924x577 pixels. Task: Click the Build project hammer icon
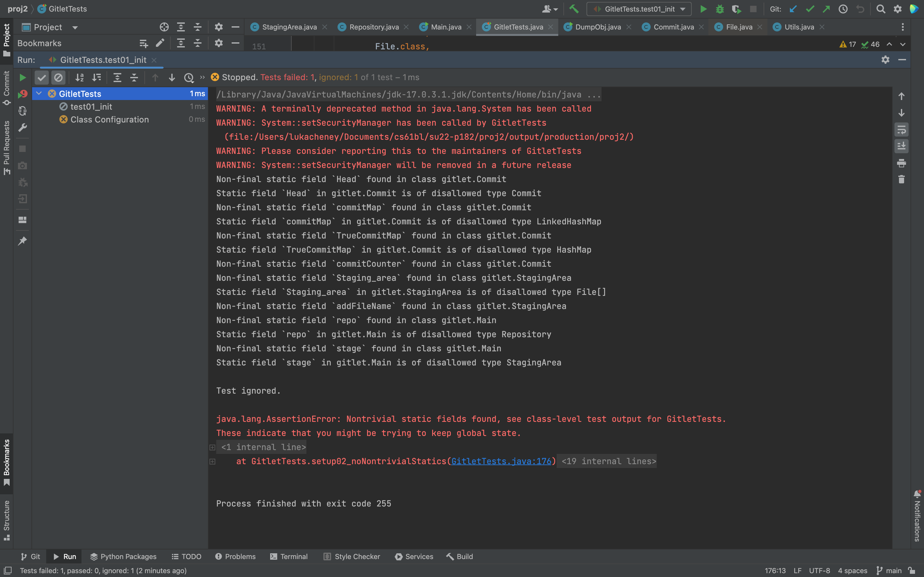point(574,9)
